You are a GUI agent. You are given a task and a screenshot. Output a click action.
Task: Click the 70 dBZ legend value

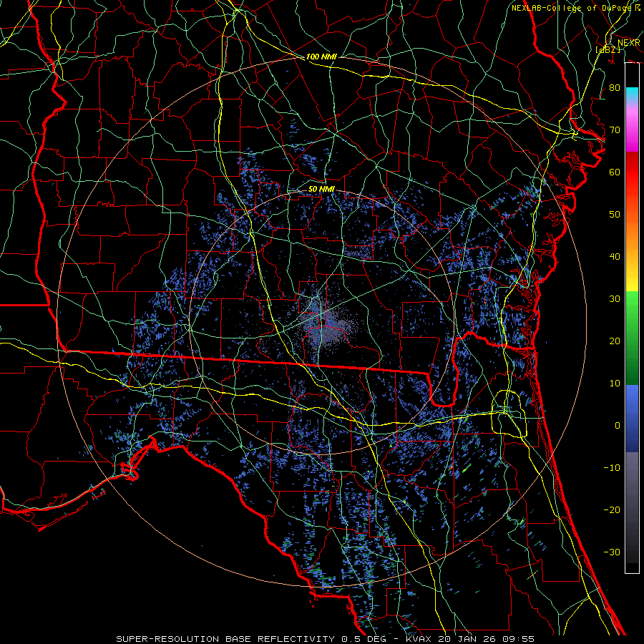pos(615,130)
